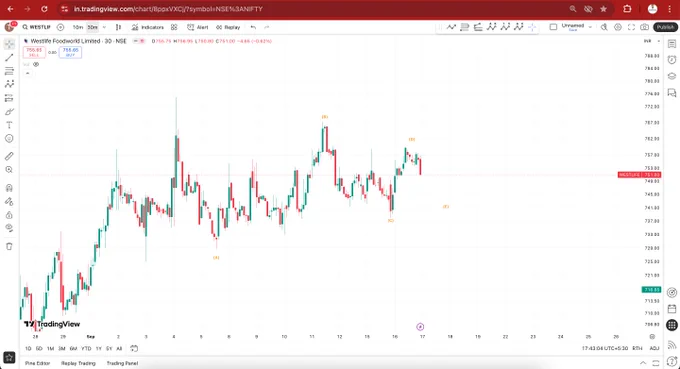Open the RTH session menu
Viewport: 680px width, 369px height.
(637, 348)
